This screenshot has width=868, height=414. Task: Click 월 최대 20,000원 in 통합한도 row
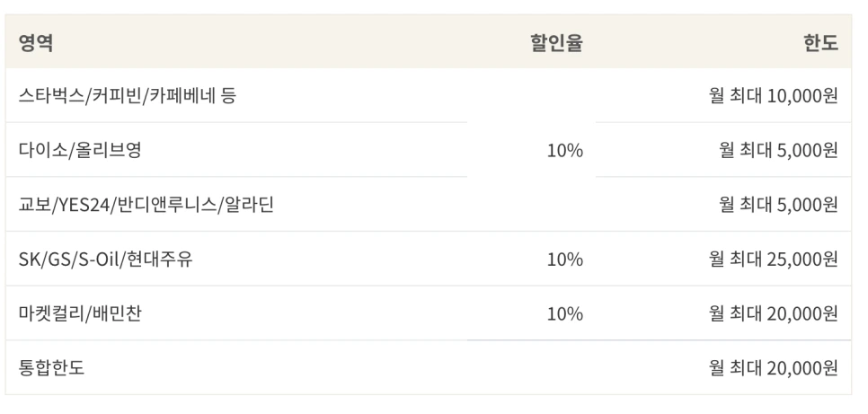[773, 367]
